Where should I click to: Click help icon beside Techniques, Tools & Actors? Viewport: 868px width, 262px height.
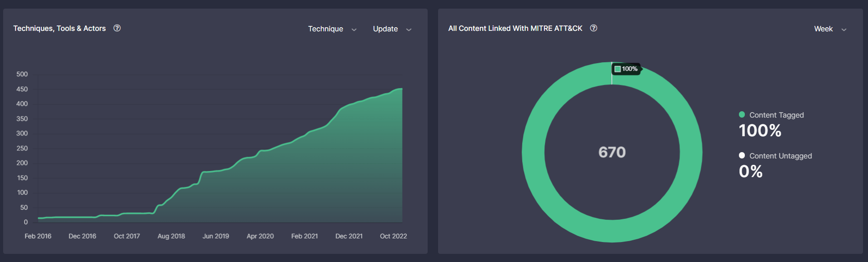coord(117,28)
